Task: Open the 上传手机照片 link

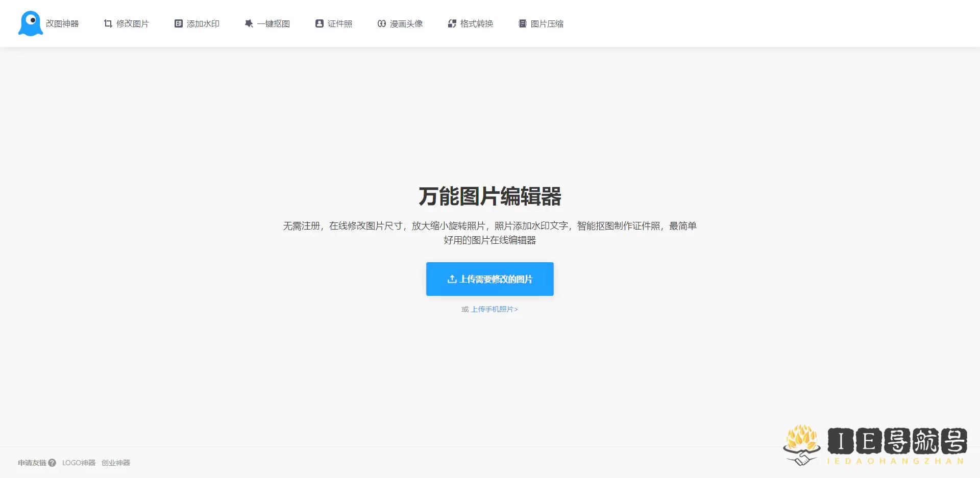Action: pos(494,309)
